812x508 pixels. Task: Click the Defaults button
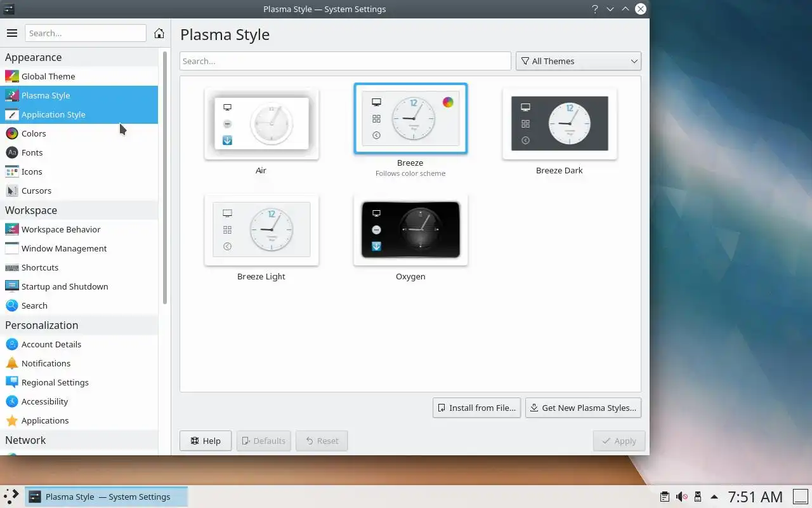click(x=264, y=441)
